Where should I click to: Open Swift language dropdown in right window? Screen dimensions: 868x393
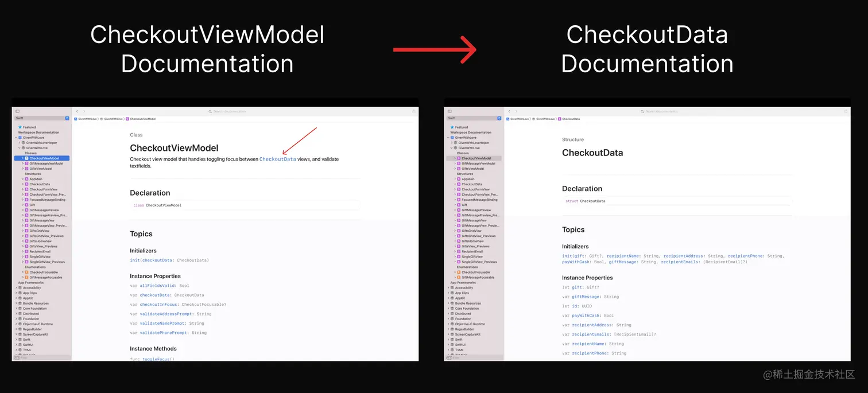[474, 118]
